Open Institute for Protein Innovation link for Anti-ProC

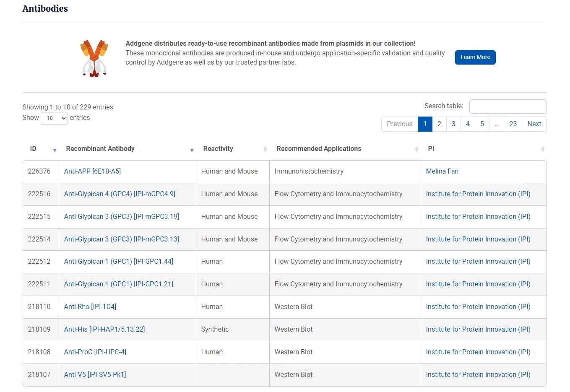(x=478, y=352)
